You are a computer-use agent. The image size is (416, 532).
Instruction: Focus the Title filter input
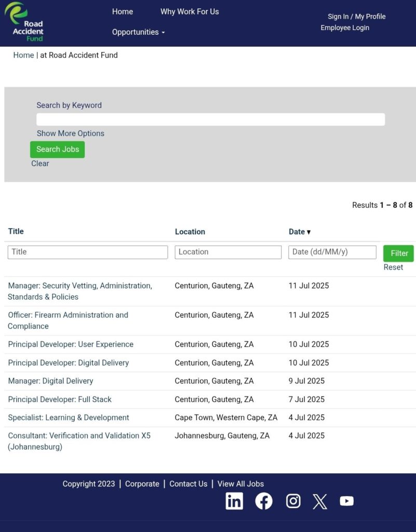[x=88, y=252]
